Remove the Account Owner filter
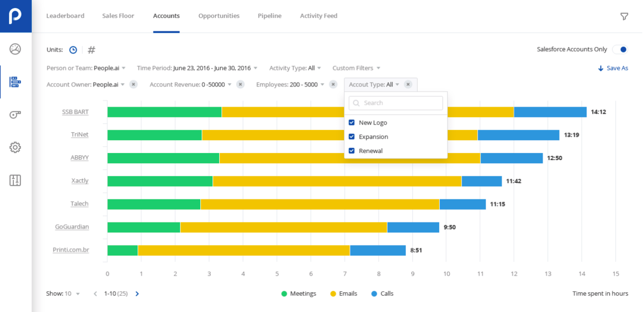This screenshot has width=644, height=312. (134, 85)
